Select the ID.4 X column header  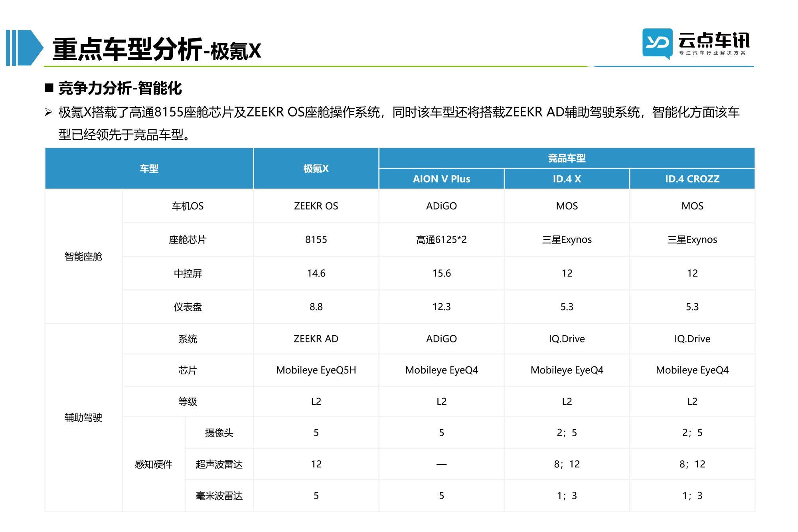click(x=567, y=179)
